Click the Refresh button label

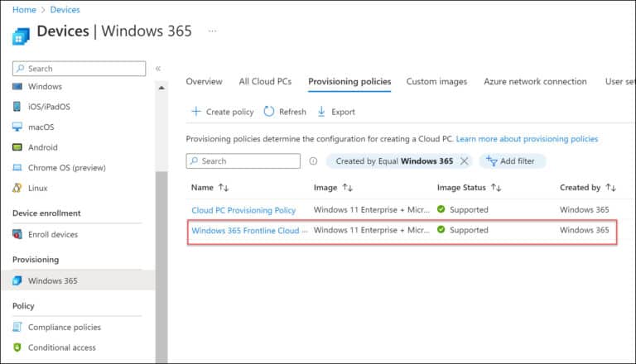click(x=292, y=112)
